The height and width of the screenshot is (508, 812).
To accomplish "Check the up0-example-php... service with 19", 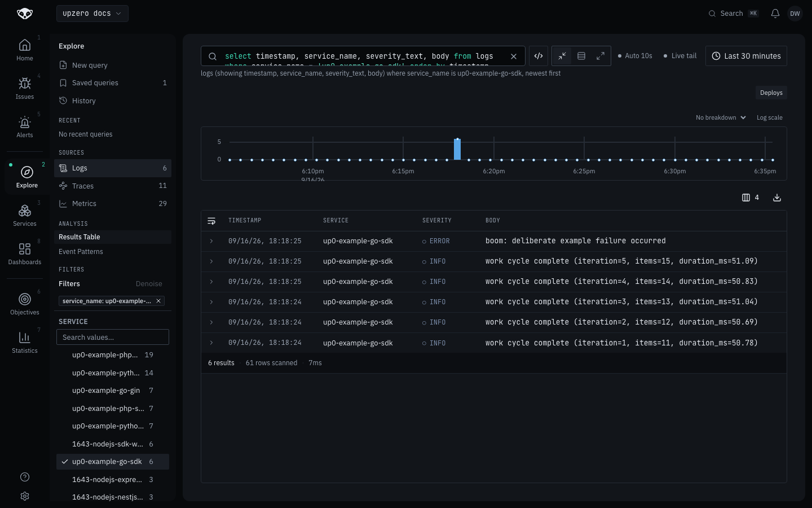I will pos(113,355).
